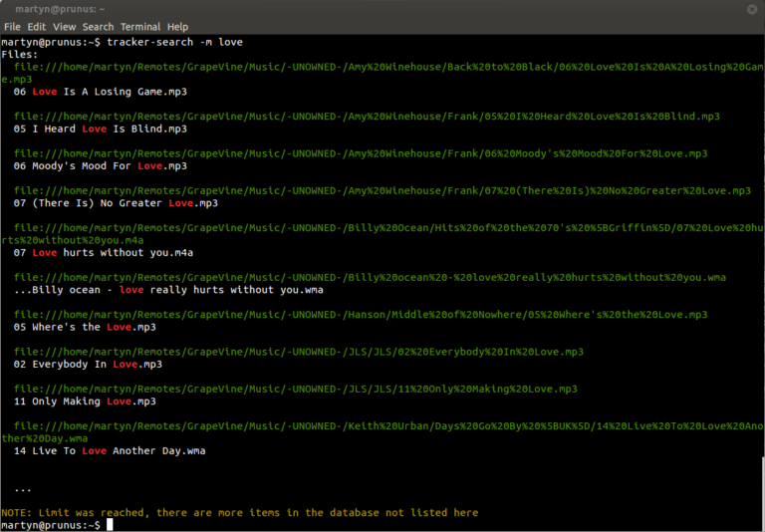Open the Edit menu

coord(37,27)
